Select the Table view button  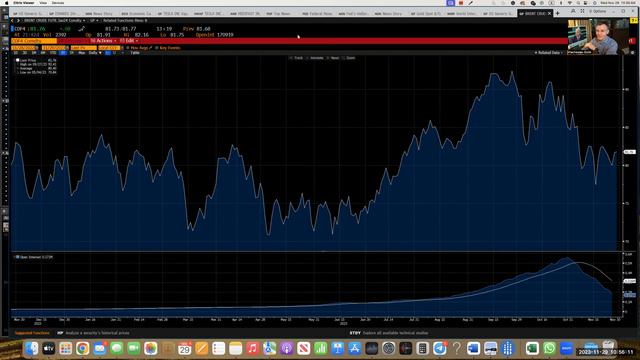(x=135, y=53)
